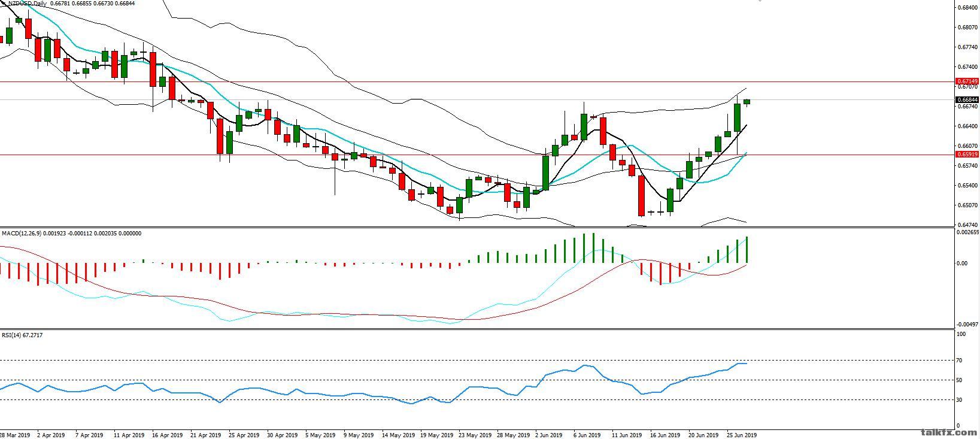Click the 0.67400 price scale label
The width and height of the screenshot is (980, 439).
coord(967,67)
